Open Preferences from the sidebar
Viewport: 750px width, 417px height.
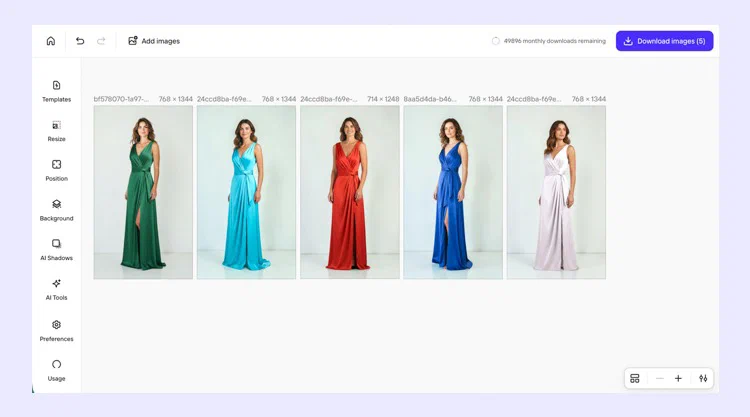click(56, 331)
